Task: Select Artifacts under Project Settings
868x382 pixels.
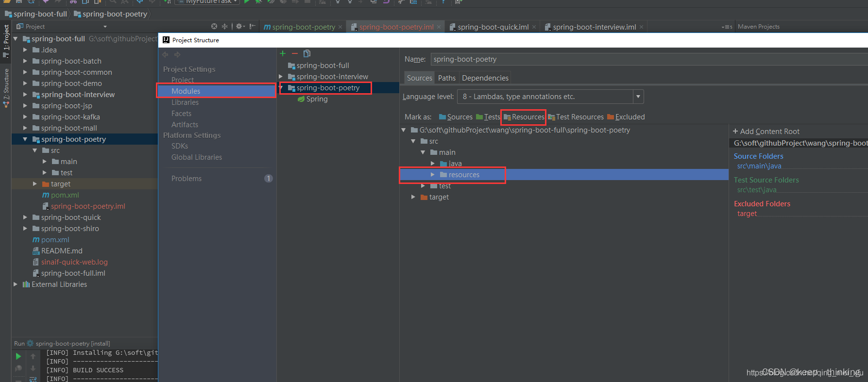Action: (185, 125)
